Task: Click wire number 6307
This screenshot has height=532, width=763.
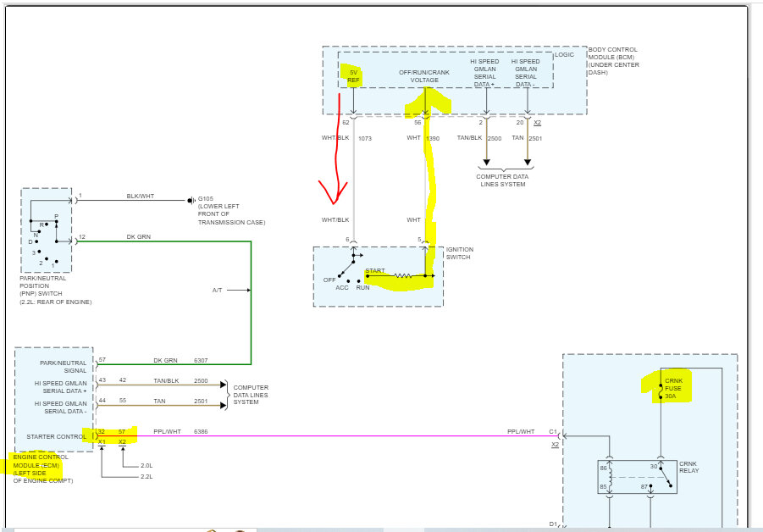Action: [x=201, y=361]
